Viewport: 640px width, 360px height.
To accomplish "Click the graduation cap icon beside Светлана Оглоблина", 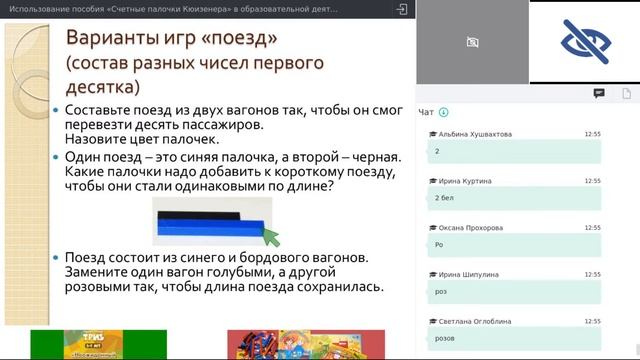I will tap(433, 321).
